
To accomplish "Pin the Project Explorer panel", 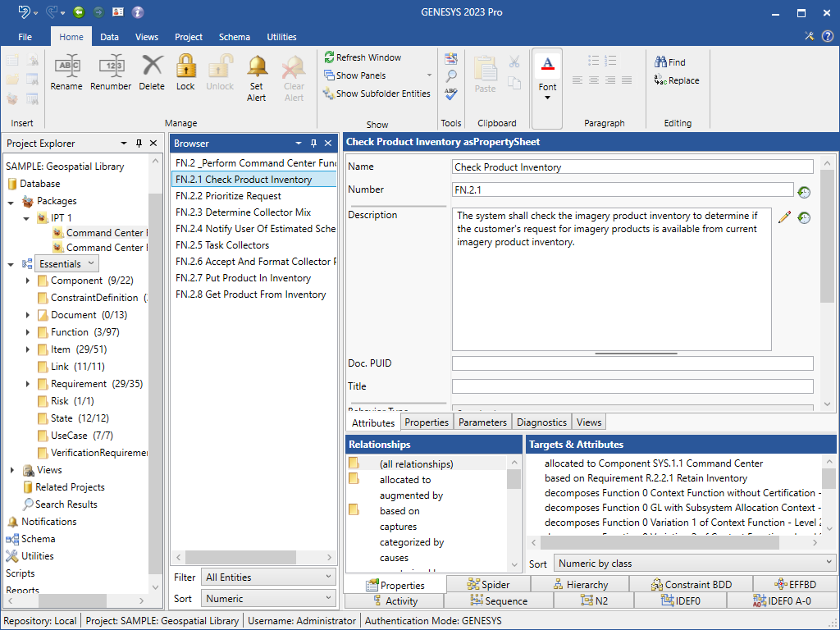I will [139, 143].
